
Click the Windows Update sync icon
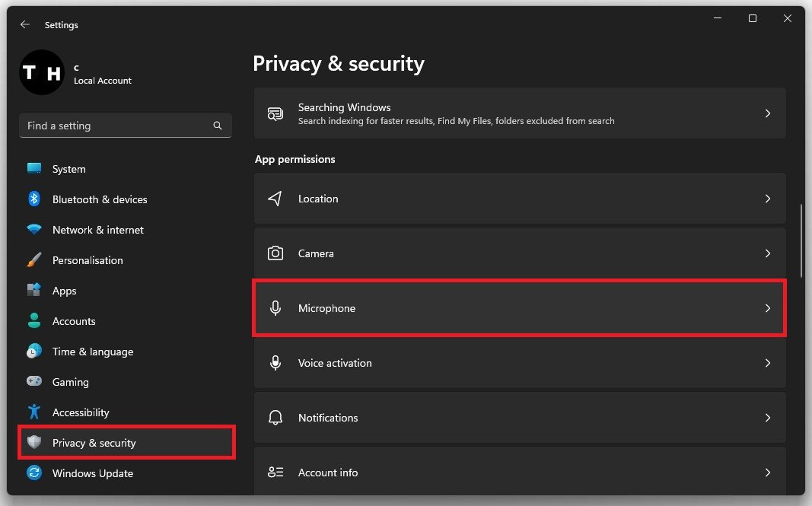click(x=34, y=473)
